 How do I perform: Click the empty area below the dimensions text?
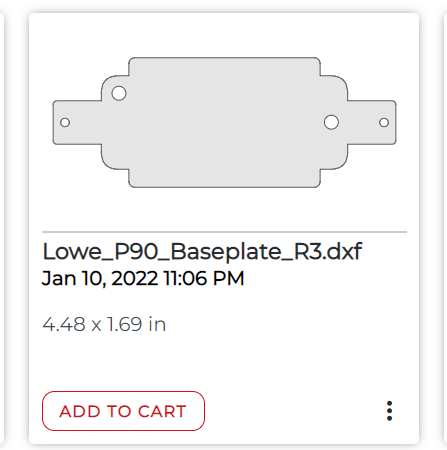click(224, 362)
